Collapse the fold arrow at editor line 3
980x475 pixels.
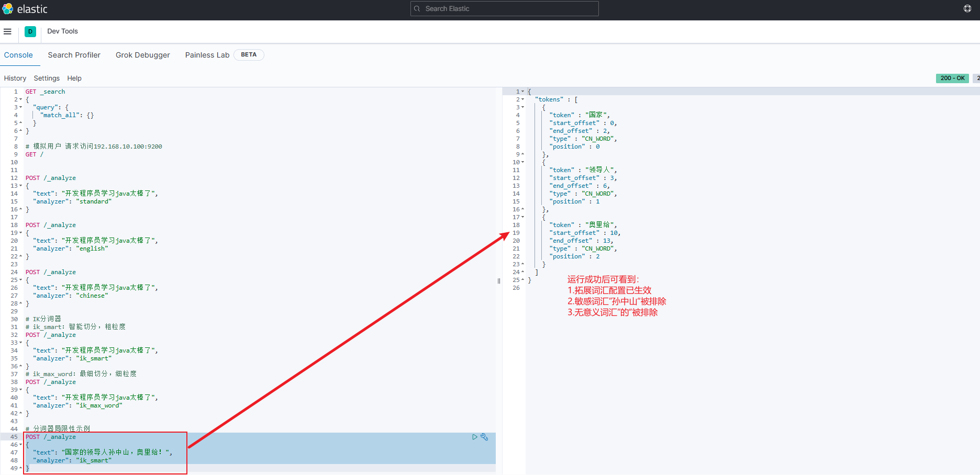pos(20,107)
